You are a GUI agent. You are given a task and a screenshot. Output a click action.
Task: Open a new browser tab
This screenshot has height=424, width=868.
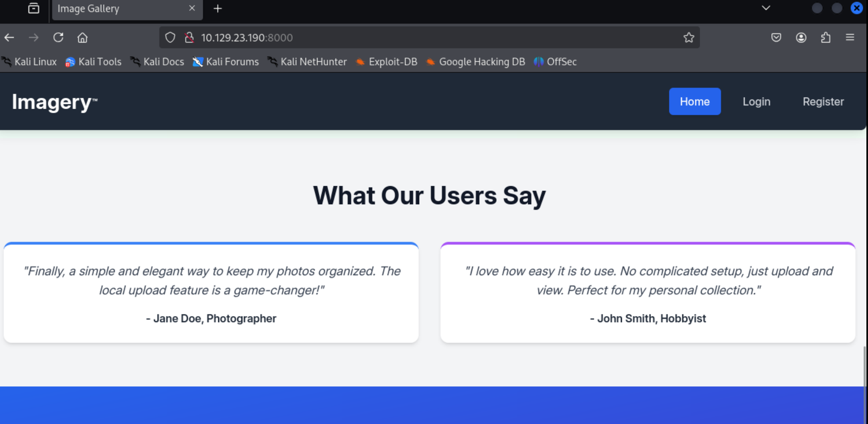point(218,8)
